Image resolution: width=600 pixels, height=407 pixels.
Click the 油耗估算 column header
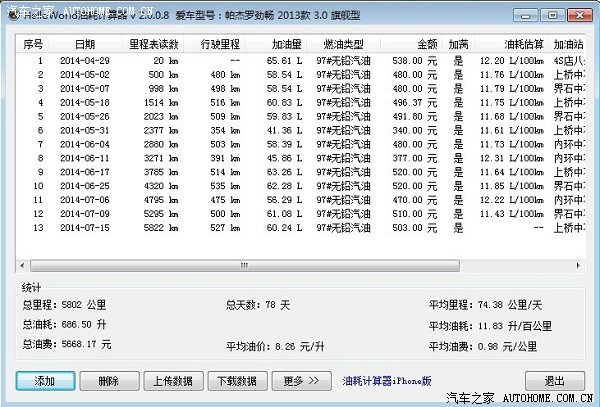(x=510, y=45)
